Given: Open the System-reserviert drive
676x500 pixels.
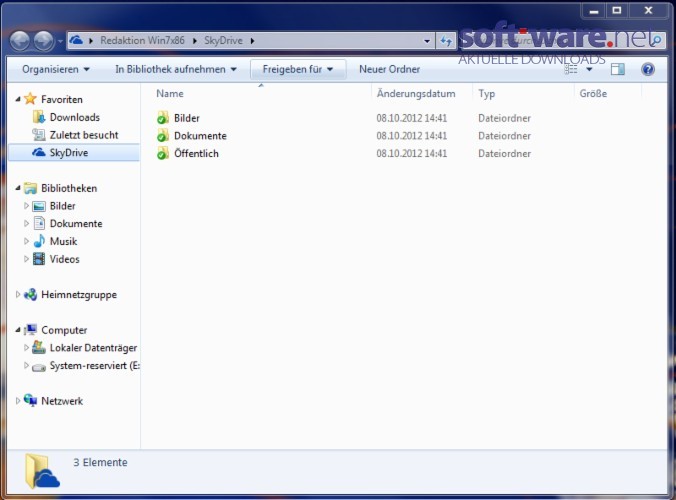Looking at the screenshot, I should click(x=94, y=366).
